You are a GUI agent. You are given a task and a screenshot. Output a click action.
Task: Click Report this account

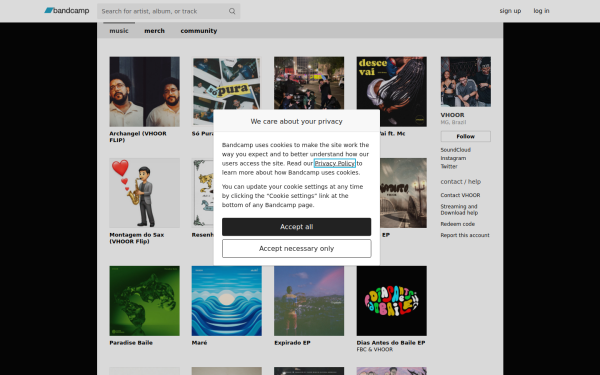[x=465, y=235]
